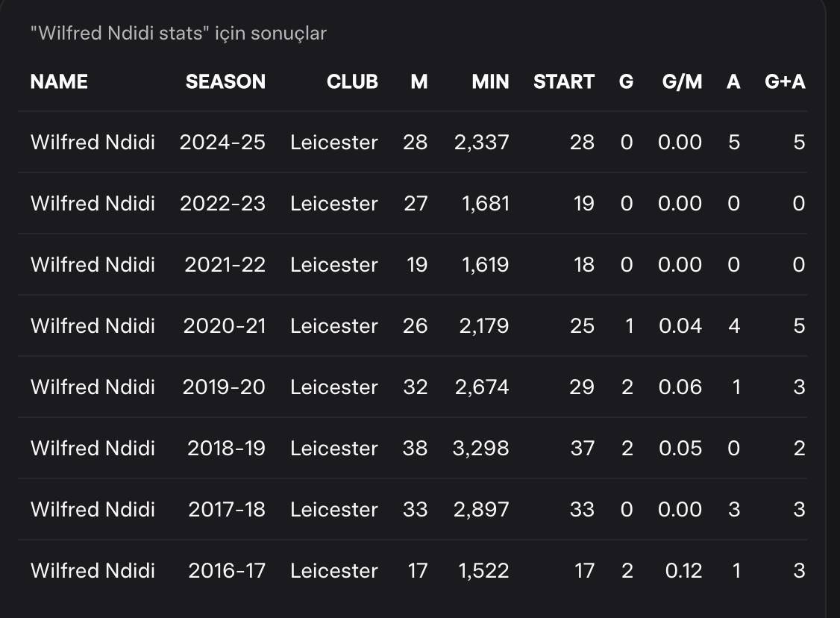Click Wilfred Ndidi name in first row
Screen dimensions: 840x618
pyautogui.click(x=93, y=142)
